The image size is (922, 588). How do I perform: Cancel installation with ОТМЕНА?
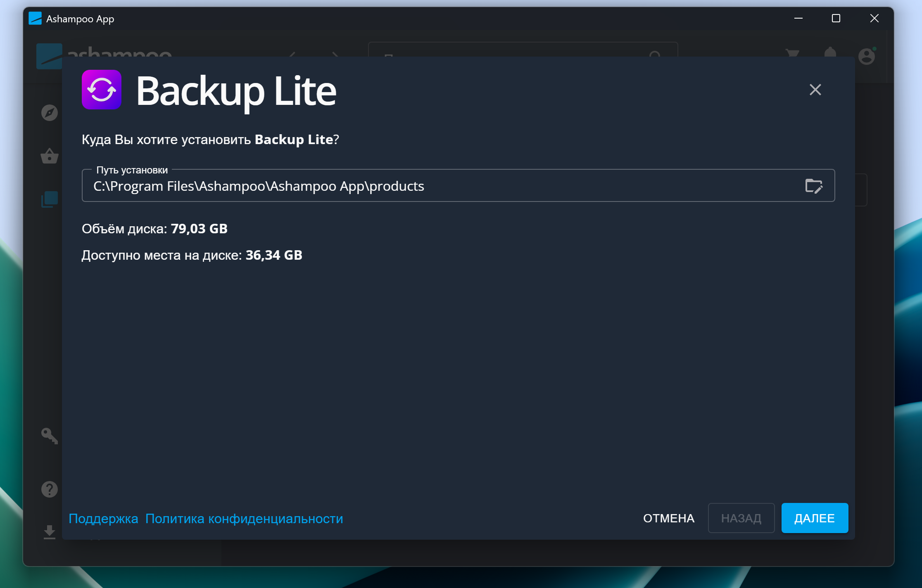[668, 518]
